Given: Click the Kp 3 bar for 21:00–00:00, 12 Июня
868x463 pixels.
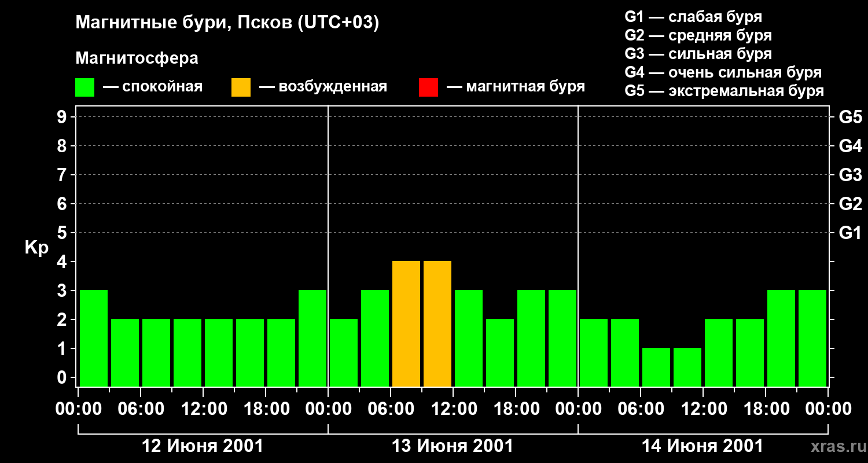Looking at the screenshot, I should point(312,338).
